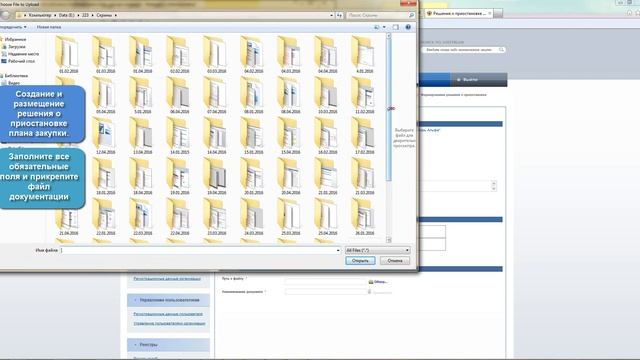Select the 20.01.2016 folder

[253, 176]
